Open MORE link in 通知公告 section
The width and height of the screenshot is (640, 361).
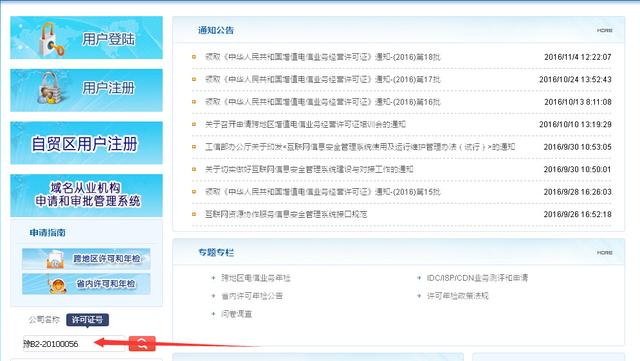click(x=604, y=30)
